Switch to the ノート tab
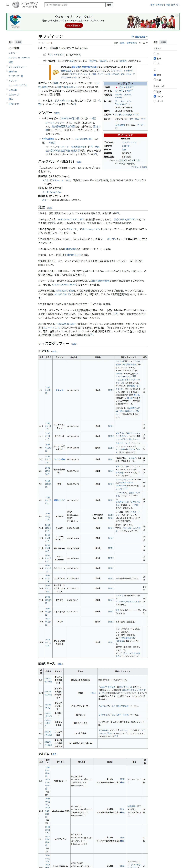Image resolution: width=186 pixels, height=868 pixels. [50, 43]
